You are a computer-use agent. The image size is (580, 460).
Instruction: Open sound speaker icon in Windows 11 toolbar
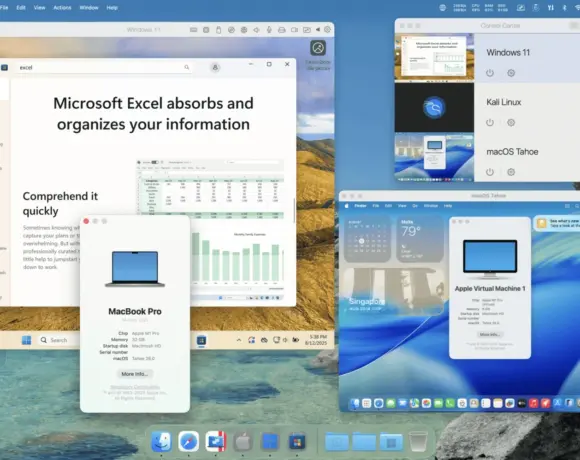click(256, 30)
